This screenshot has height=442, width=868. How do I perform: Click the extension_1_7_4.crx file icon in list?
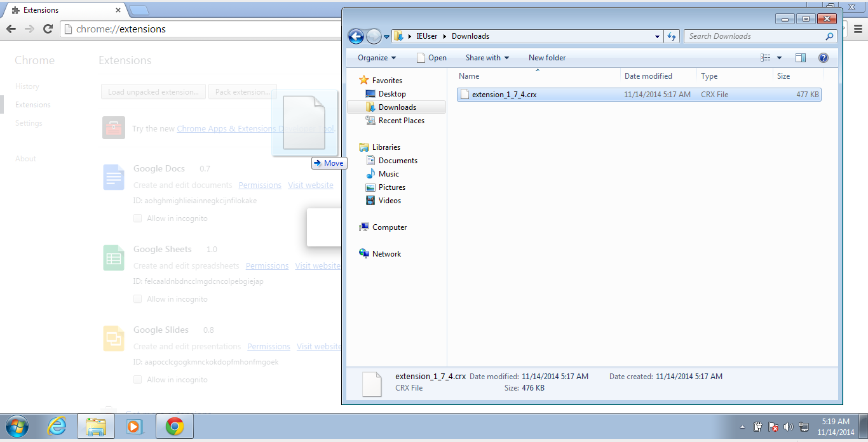[465, 95]
